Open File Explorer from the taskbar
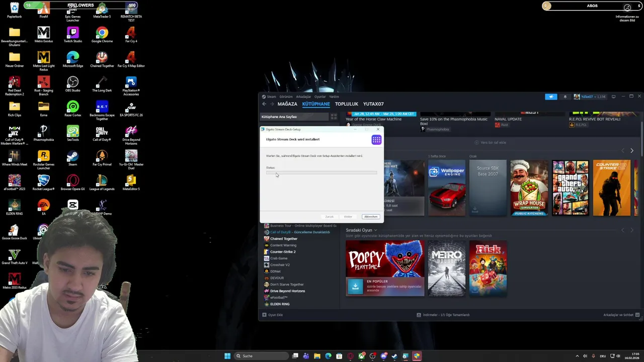644x362 pixels. click(x=317, y=356)
